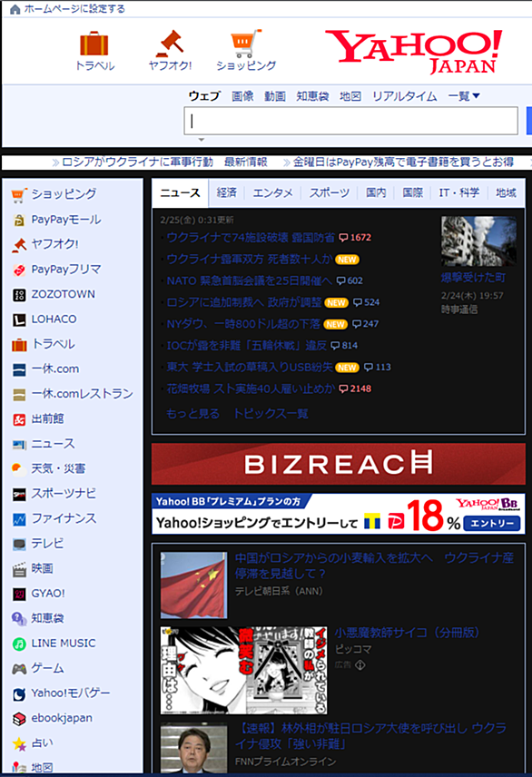Select the 画像 search tab
This screenshot has width=532, height=777.
pos(242,96)
